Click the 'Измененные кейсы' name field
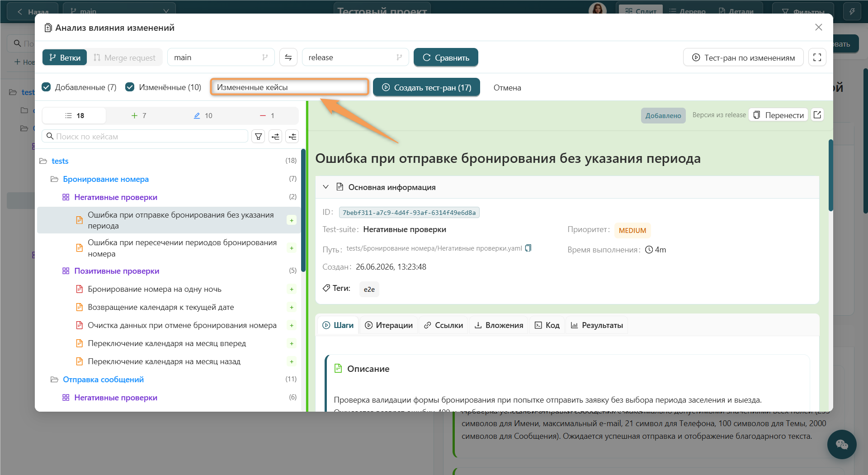 (290, 87)
